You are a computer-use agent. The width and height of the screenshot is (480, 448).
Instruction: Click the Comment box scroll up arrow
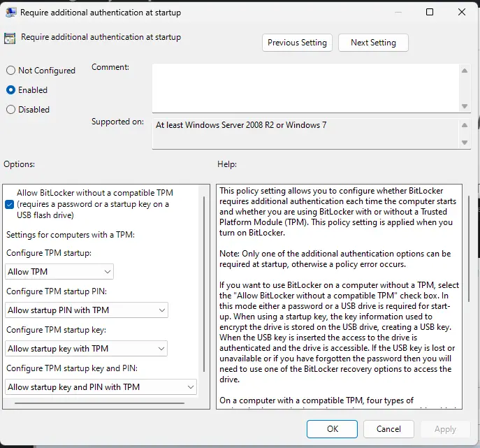pyautogui.click(x=465, y=70)
